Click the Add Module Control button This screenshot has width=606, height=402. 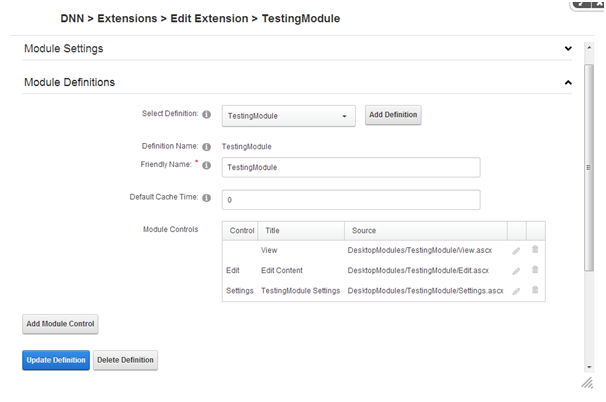pyautogui.click(x=60, y=324)
